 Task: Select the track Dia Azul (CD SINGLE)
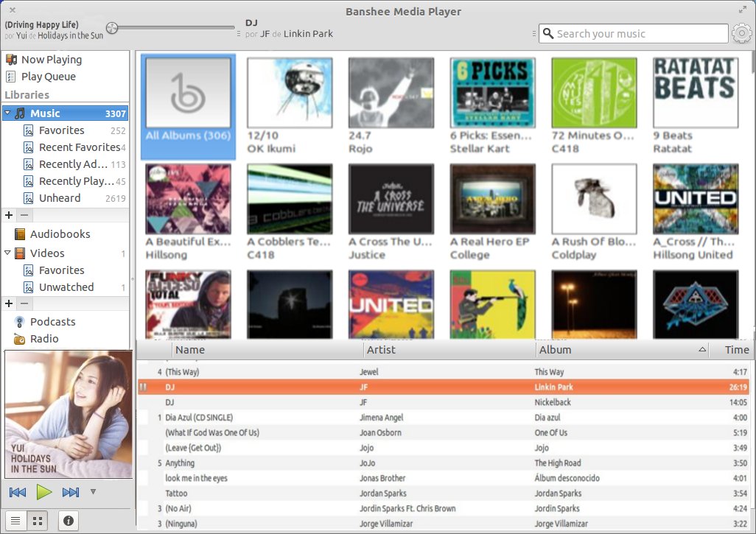pyautogui.click(x=444, y=418)
